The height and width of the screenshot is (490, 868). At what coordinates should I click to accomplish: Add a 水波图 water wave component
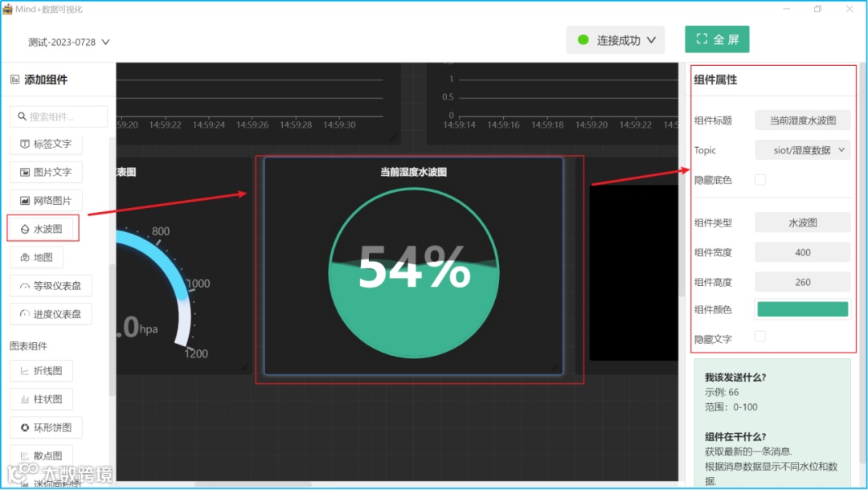point(42,228)
